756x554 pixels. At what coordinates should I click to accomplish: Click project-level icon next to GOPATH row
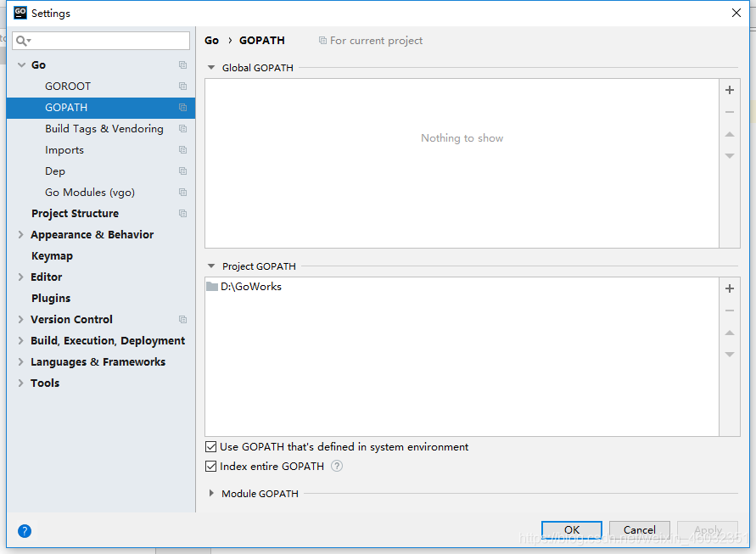pos(182,108)
